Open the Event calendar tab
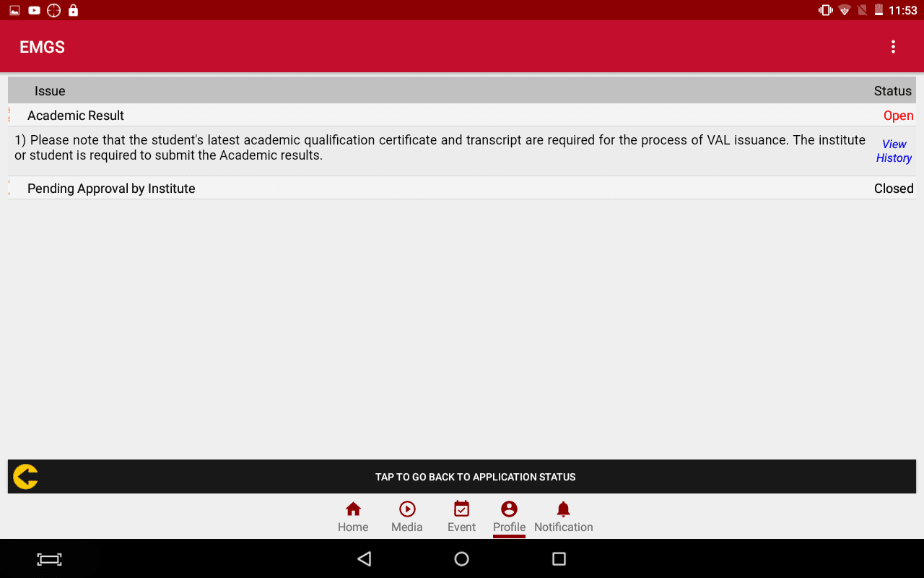The width and height of the screenshot is (924, 578). coord(461,517)
